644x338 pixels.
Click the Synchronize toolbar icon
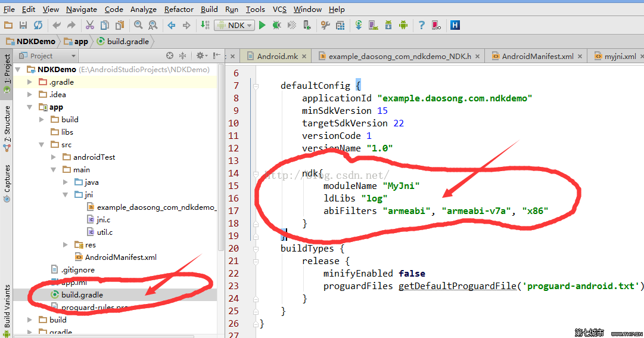coord(38,26)
